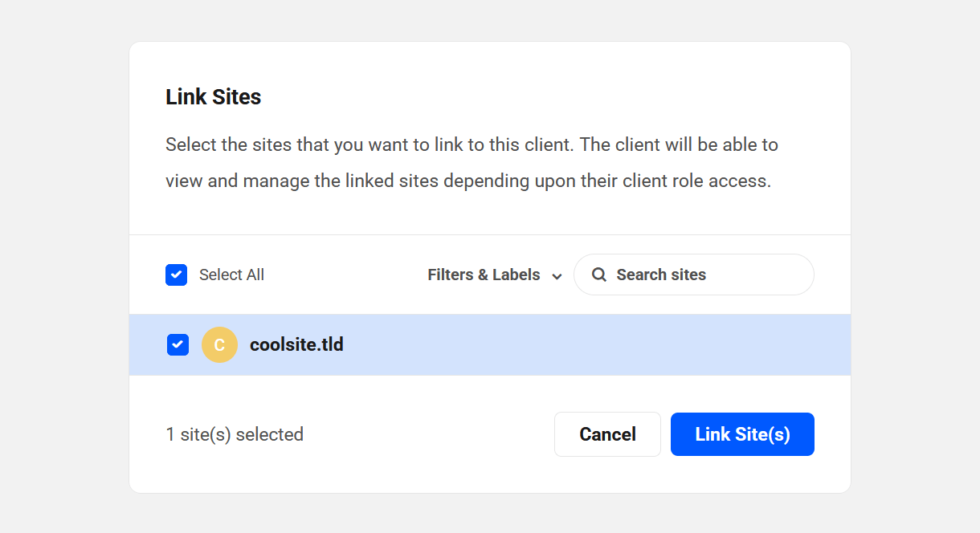Cancel the Link Sites dialog

(x=607, y=434)
